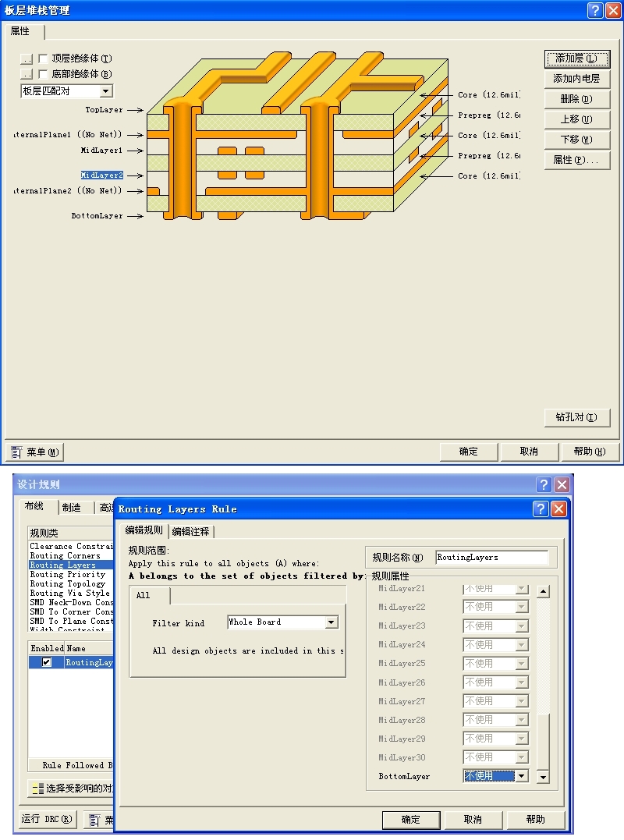
Task: Switch to 布线 (Routing) tab in design rules
Action: click(x=35, y=506)
